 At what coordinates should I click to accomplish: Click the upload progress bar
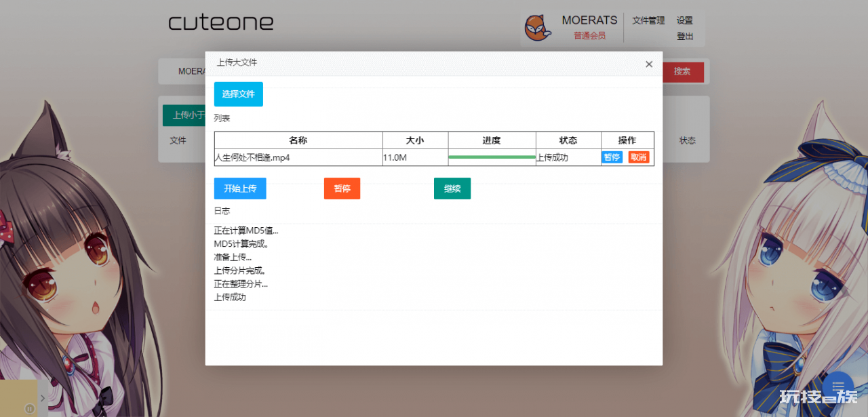pyautogui.click(x=492, y=157)
